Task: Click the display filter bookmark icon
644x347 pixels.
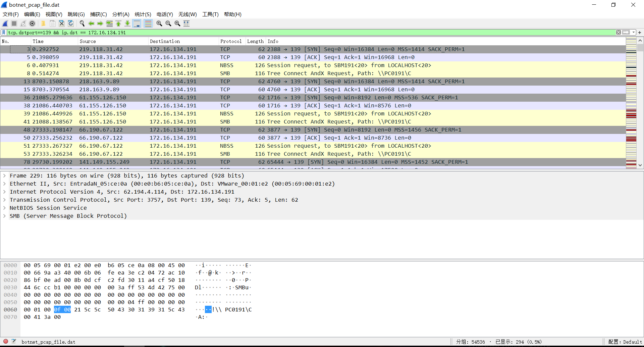Action: (x=4, y=33)
